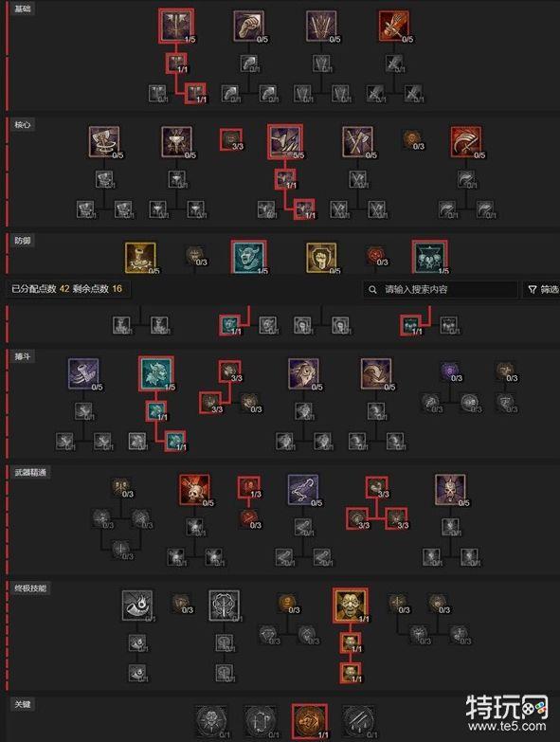Select the purple chain skill in 武器精通
The image size is (560, 742).
click(303, 489)
